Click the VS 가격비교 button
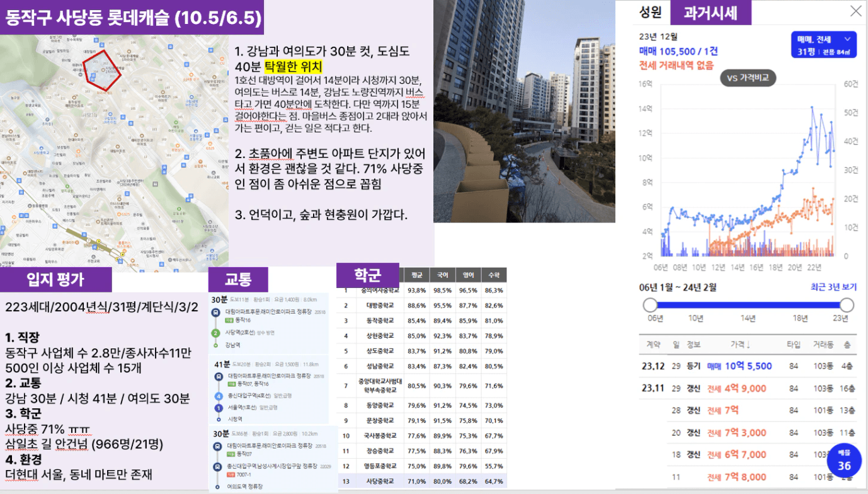This screenshot has width=868, height=494. [748, 78]
